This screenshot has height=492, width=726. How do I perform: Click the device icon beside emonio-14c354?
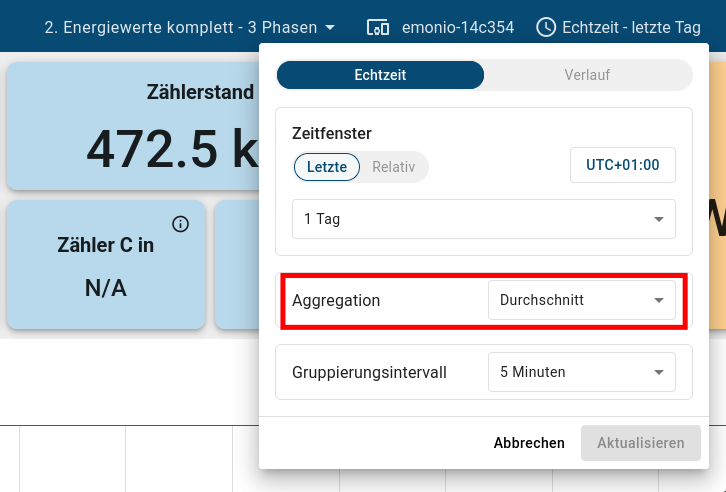pos(378,27)
